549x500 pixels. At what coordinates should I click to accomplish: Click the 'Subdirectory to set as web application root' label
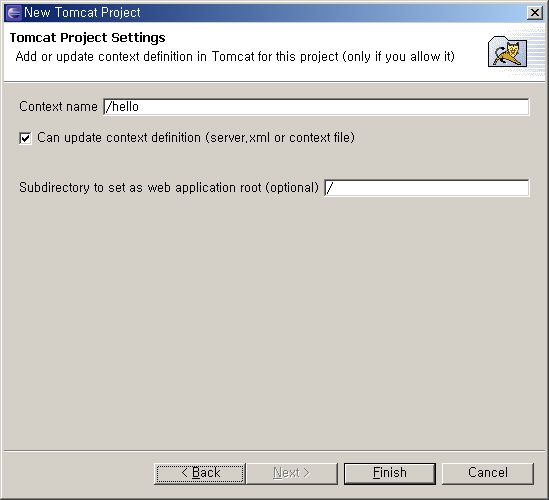pos(169,188)
